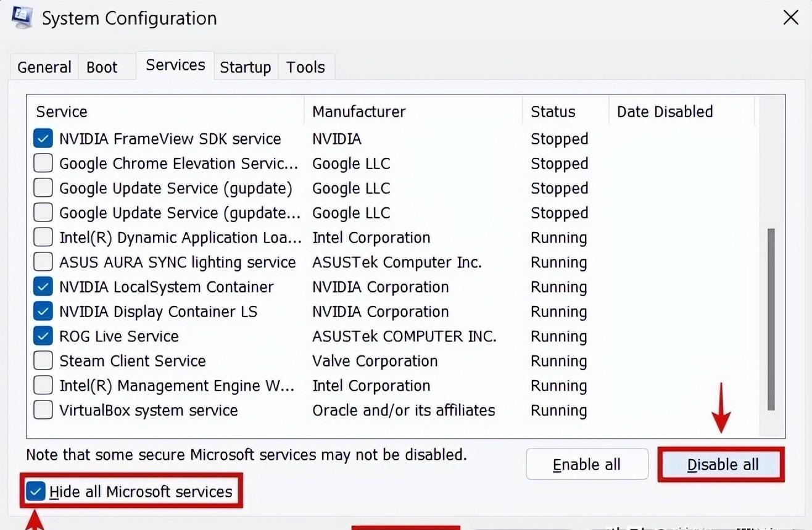
Task: Click ASUS AURA SYNC lighting service name
Action: [178, 262]
